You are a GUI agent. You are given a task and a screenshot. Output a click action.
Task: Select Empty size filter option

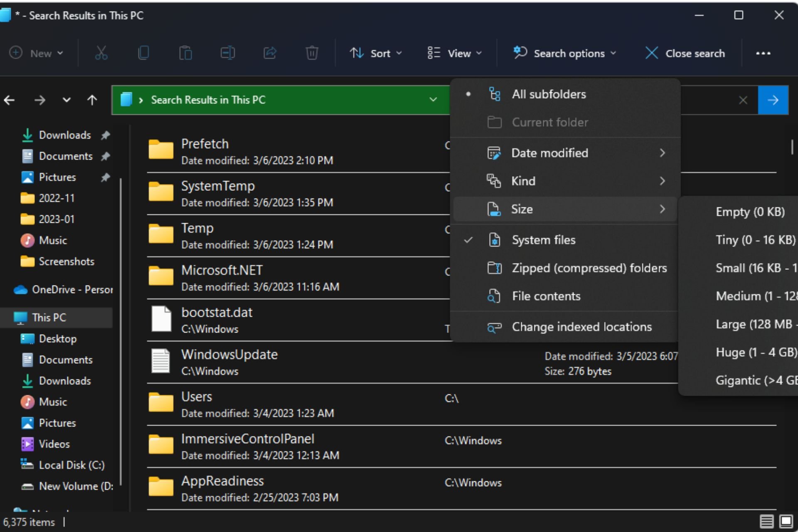(x=749, y=212)
